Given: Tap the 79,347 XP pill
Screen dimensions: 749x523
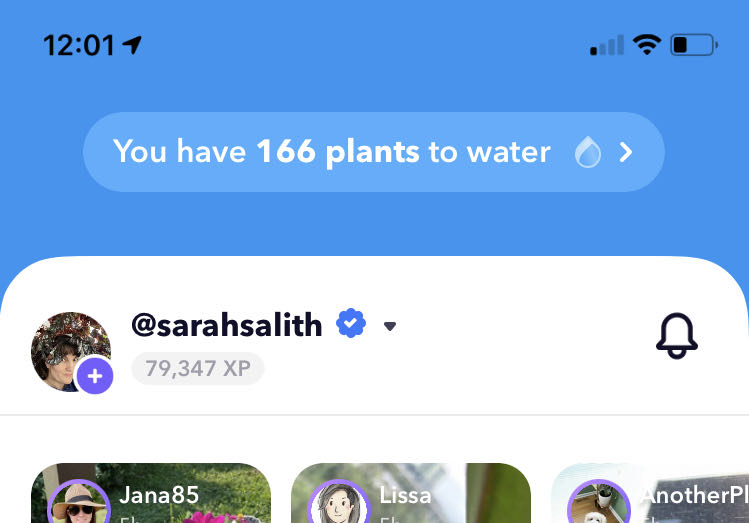Looking at the screenshot, I should tap(198, 368).
